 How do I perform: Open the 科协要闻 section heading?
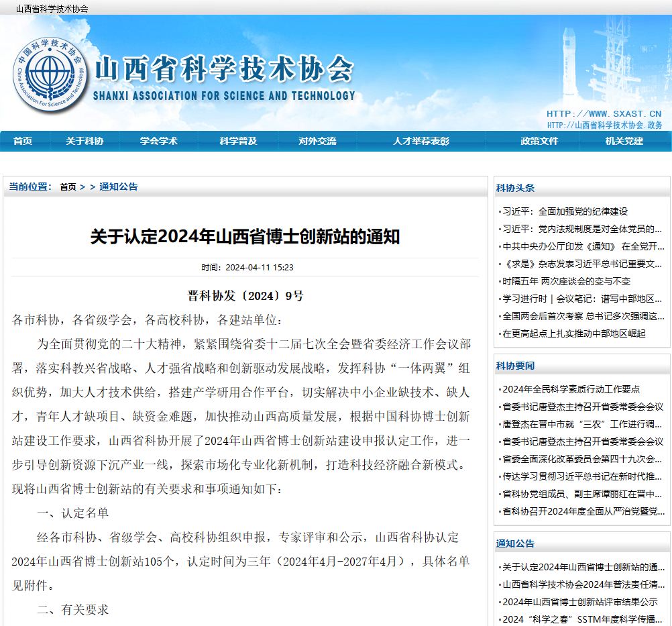(x=515, y=366)
